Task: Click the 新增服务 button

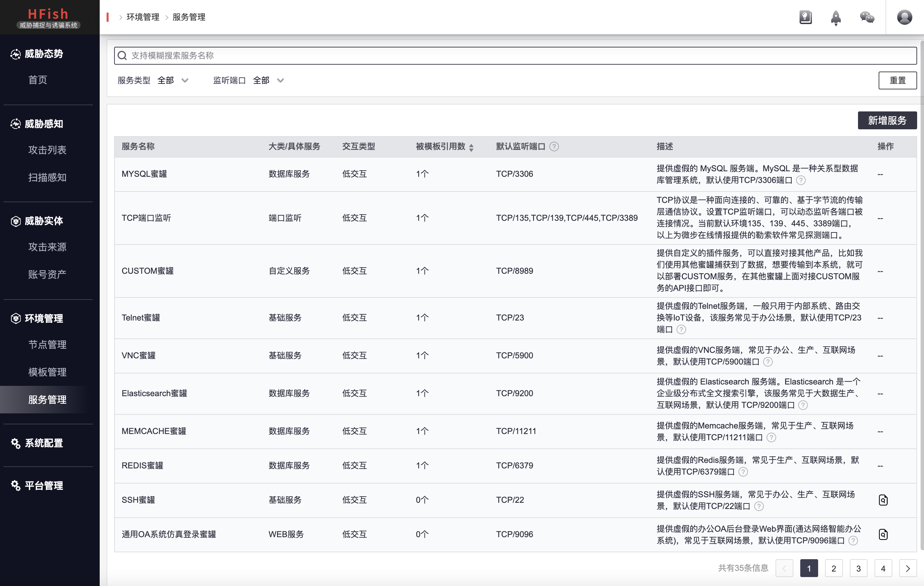Action: (887, 121)
